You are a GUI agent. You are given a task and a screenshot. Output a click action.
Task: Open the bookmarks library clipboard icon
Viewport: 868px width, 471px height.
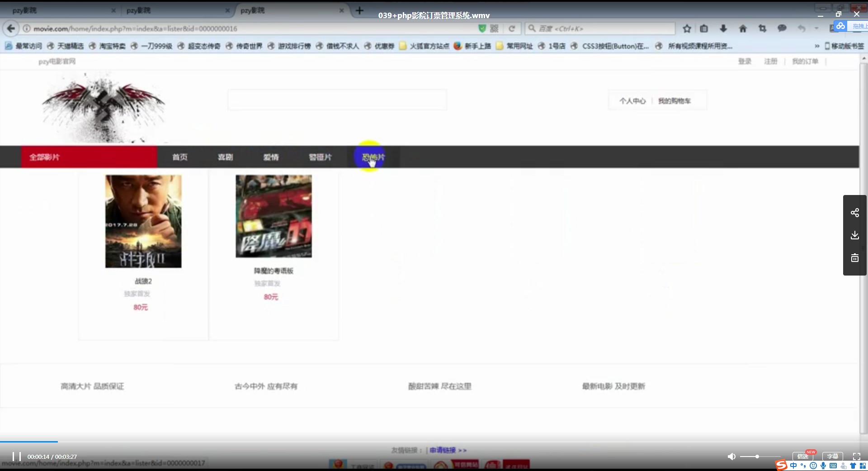(704, 29)
